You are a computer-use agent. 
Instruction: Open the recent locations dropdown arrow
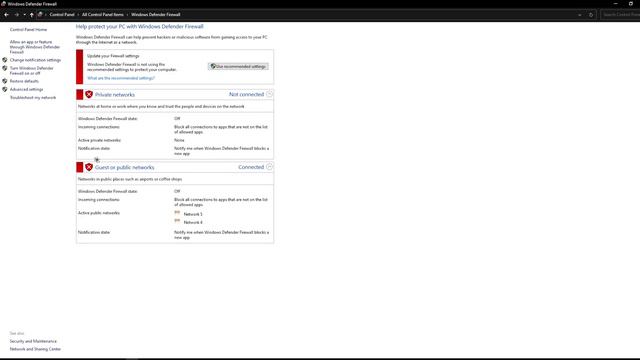point(24,15)
